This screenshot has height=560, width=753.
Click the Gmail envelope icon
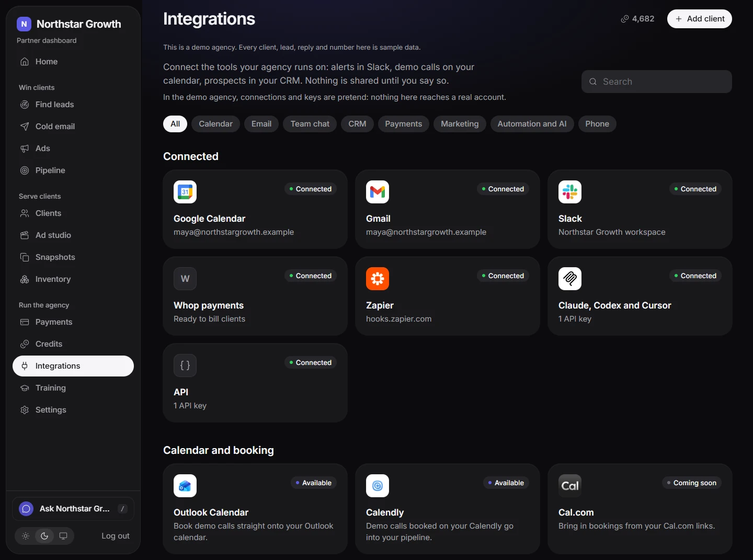[378, 192]
